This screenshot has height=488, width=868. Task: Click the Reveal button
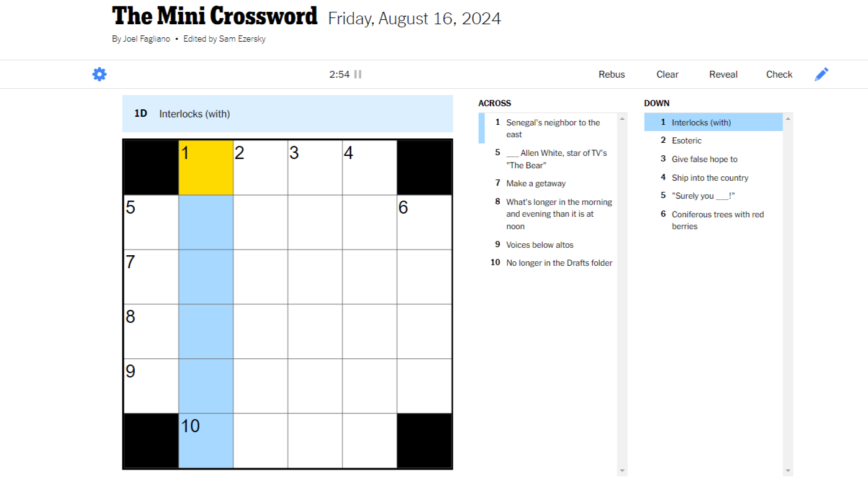point(723,74)
